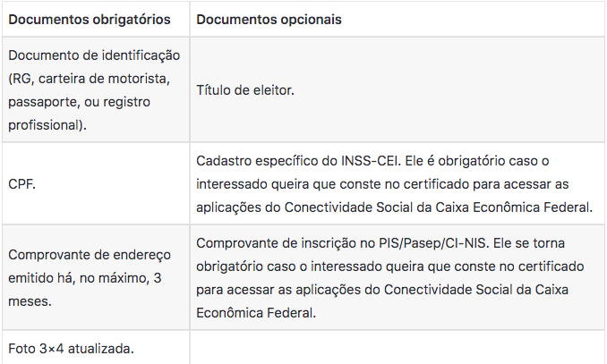Click the text 'profissional).'
The height and width of the screenshot is (364, 607).
(47, 125)
